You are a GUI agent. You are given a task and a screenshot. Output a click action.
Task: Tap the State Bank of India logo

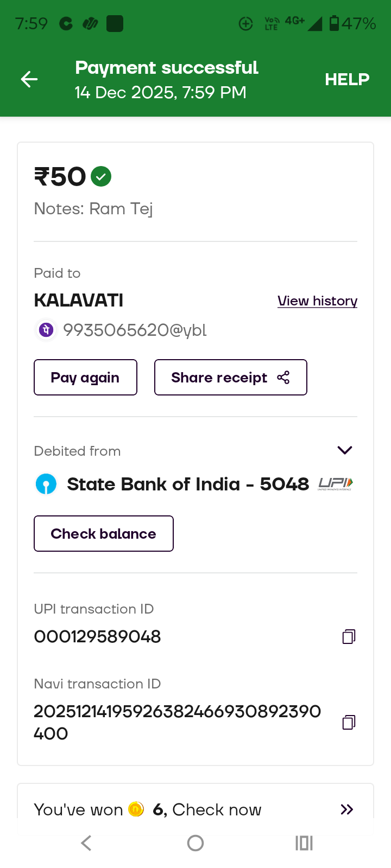tap(46, 484)
